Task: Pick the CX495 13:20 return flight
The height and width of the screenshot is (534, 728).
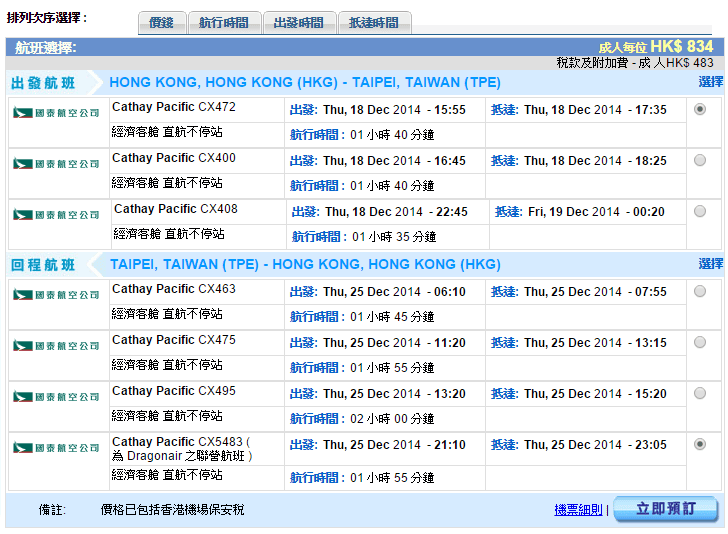Action: tap(699, 393)
